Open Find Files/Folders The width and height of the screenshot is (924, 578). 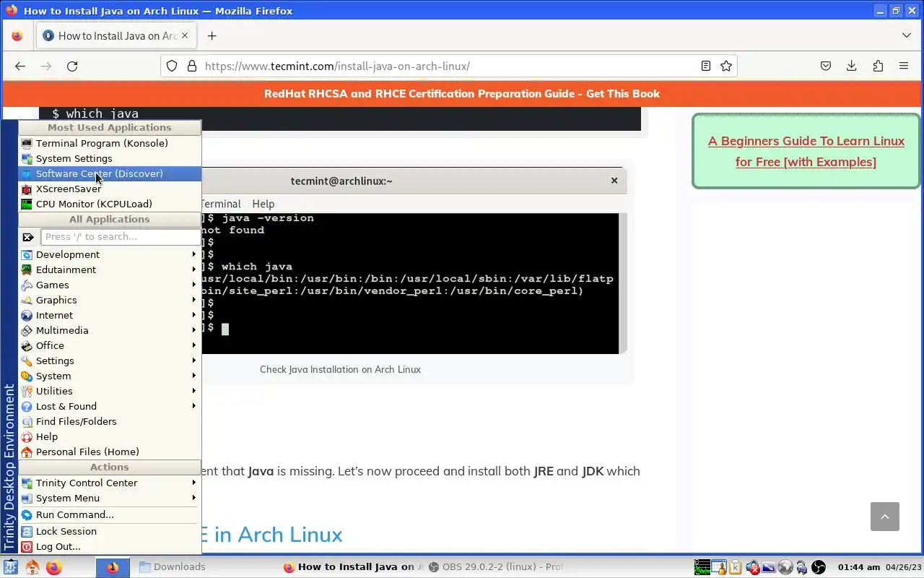(110, 421)
